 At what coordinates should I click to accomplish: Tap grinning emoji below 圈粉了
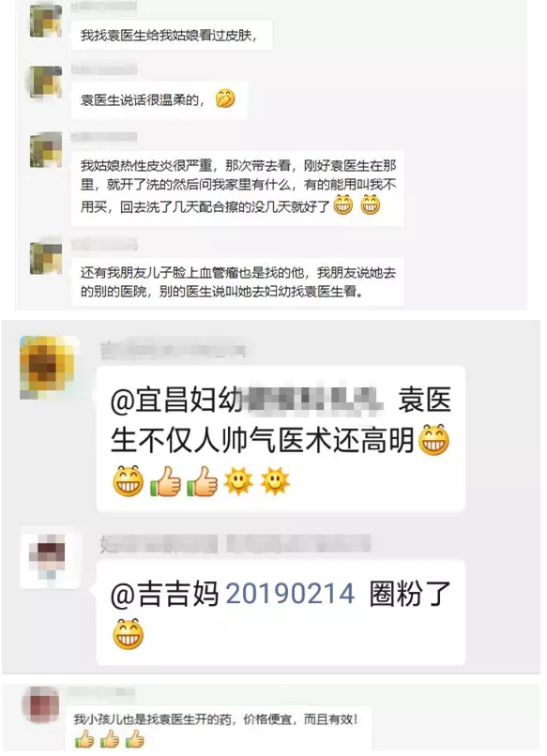pyautogui.click(x=129, y=634)
